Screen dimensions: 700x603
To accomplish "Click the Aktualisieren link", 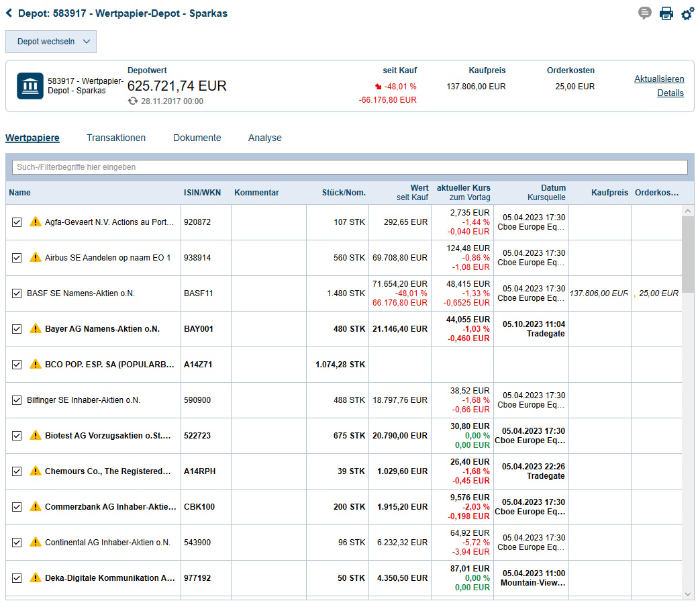I will click(659, 79).
